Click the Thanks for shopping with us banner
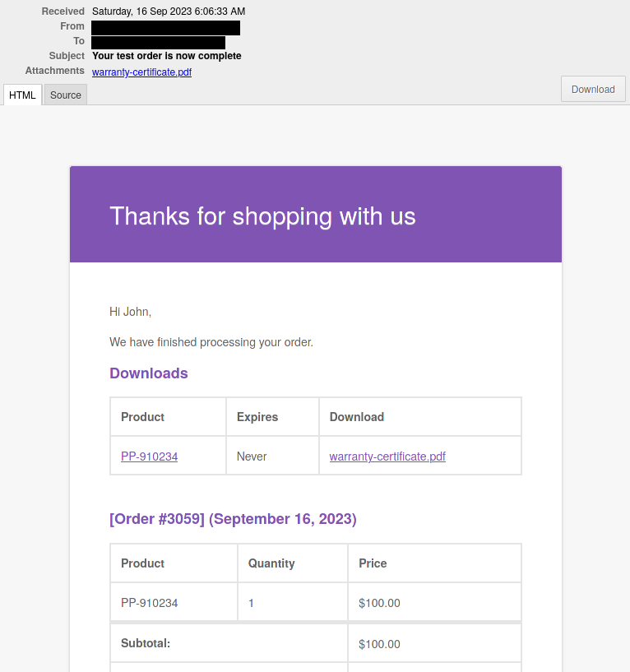 coord(262,216)
